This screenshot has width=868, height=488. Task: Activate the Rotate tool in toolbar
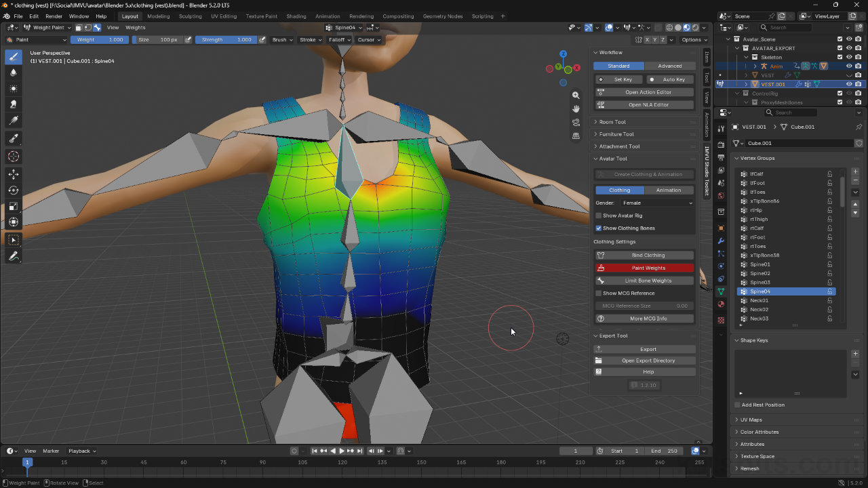14,190
